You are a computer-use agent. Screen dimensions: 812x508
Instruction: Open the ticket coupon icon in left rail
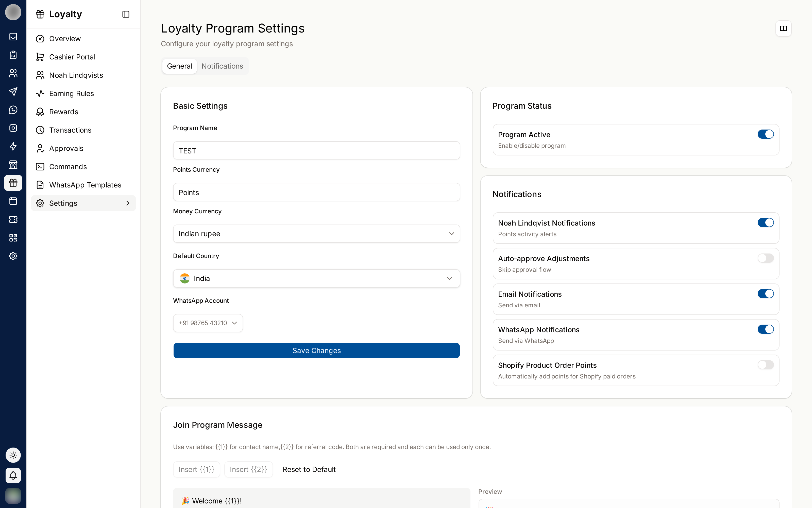click(13, 219)
